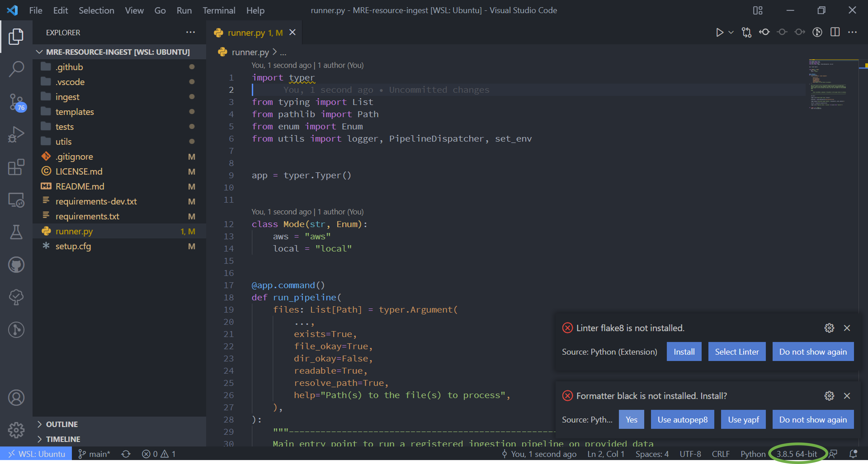The image size is (868, 464).
Task: Open Explorer views and more actions ellipsis
Action: click(x=190, y=32)
